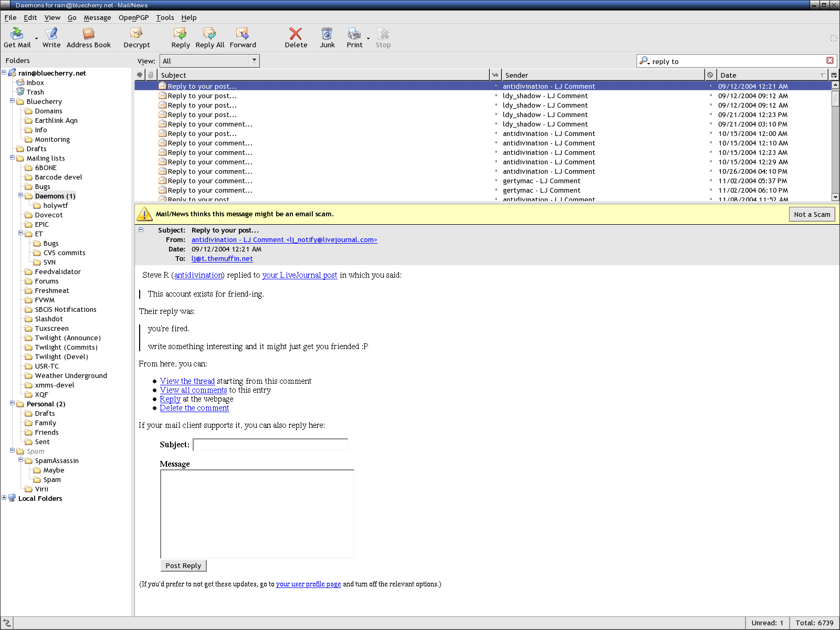840x630 pixels.
Task: Collapse the ET folder
Action: 21,233
